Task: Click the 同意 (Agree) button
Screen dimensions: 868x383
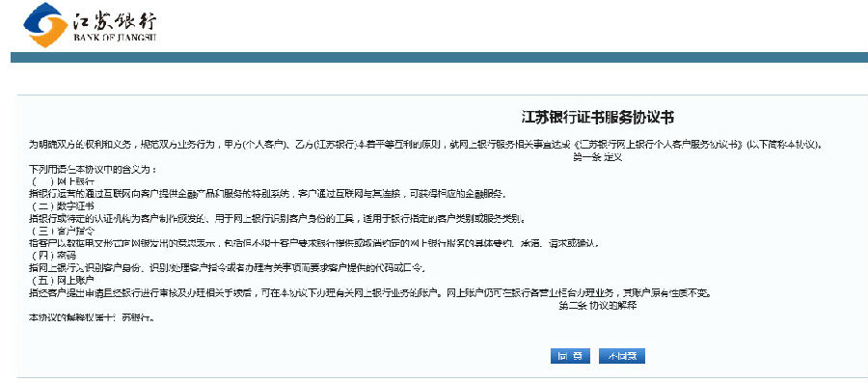Action: click(x=570, y=356)
